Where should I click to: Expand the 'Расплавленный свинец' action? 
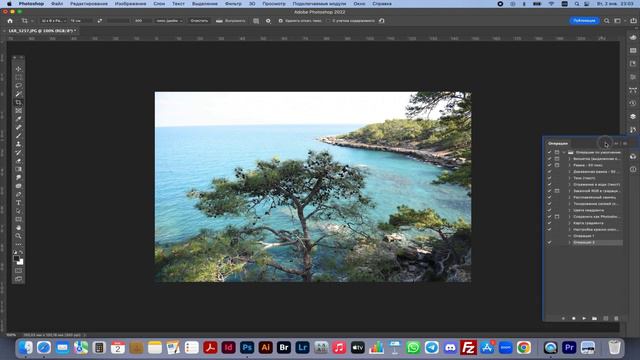point(569,198)
